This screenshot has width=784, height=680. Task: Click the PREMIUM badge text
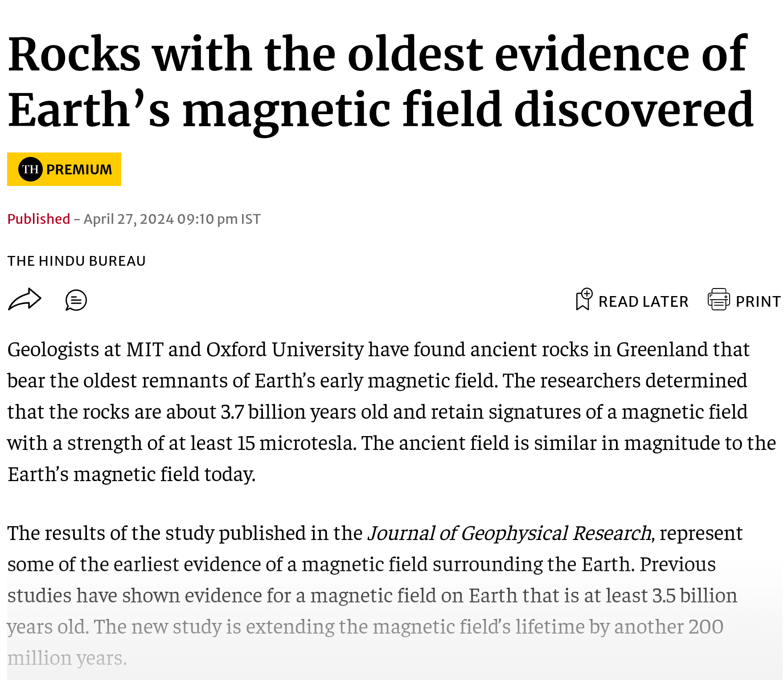click(79, 170)
